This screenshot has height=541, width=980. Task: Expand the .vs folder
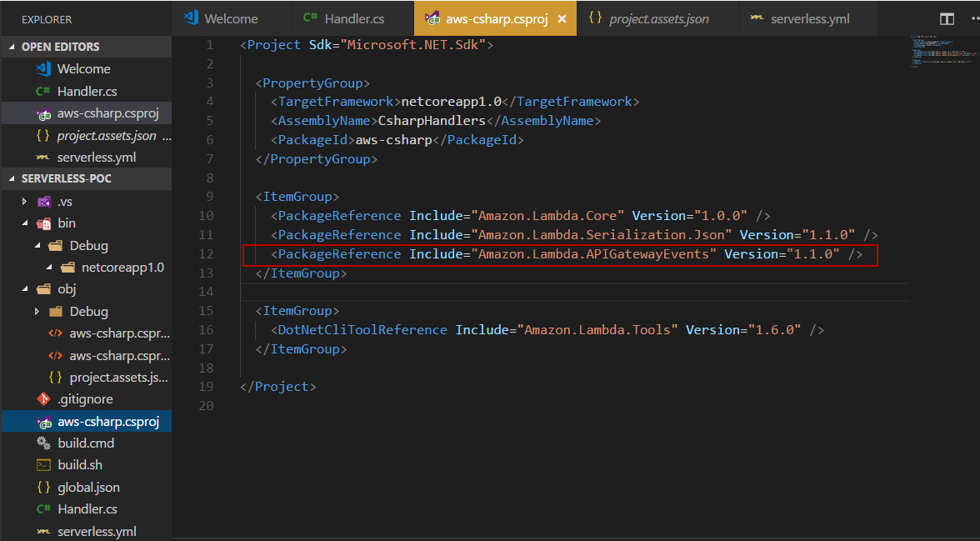[x=25, y=201]
